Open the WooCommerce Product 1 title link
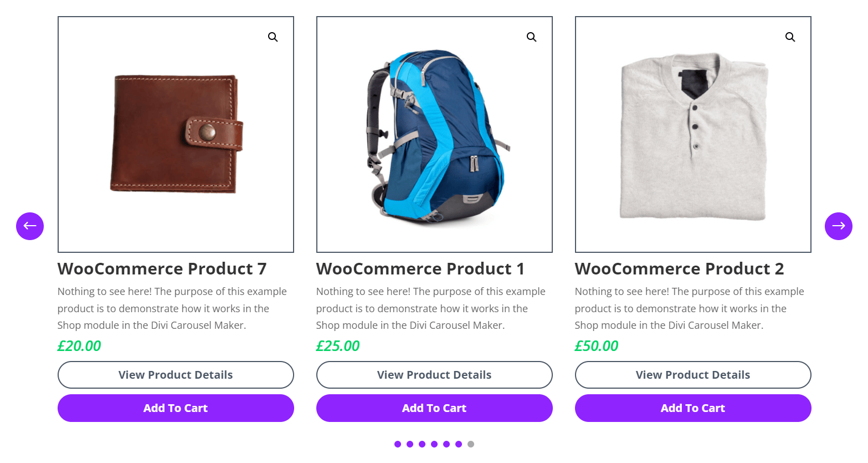Screen dimensions: 868x463 (420, 269)
